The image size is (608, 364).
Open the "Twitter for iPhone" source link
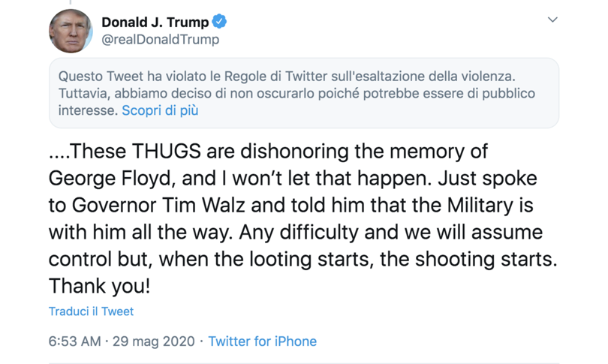262,341
